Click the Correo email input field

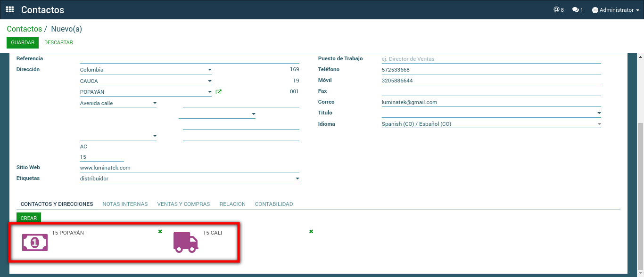click(x=490, y=102)
